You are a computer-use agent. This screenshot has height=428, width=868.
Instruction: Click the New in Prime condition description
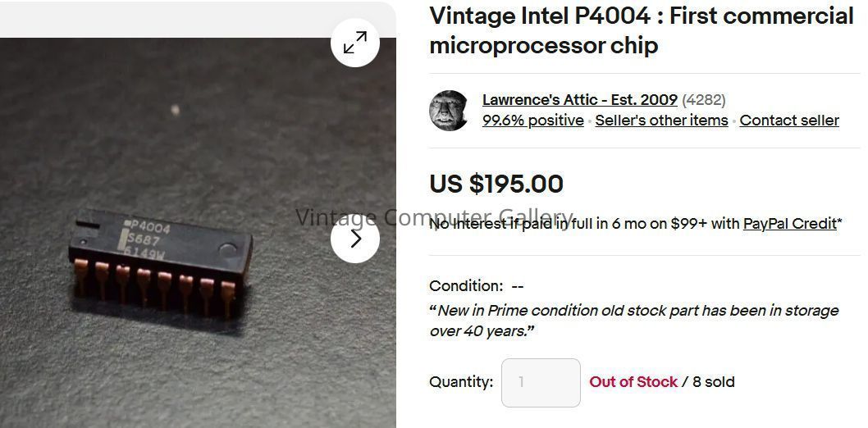pos(633,321)
